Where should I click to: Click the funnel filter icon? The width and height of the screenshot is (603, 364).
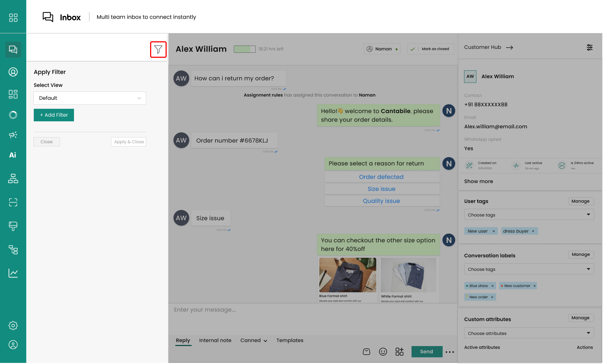click(x=158, y=50)
